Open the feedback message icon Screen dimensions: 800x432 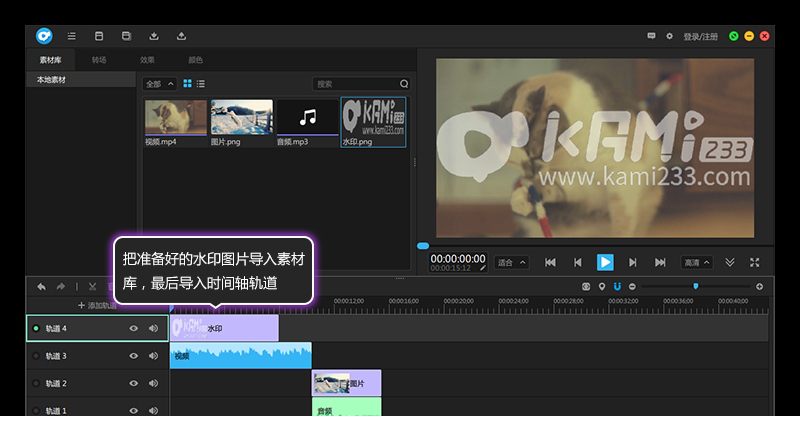tap(651, 36)
